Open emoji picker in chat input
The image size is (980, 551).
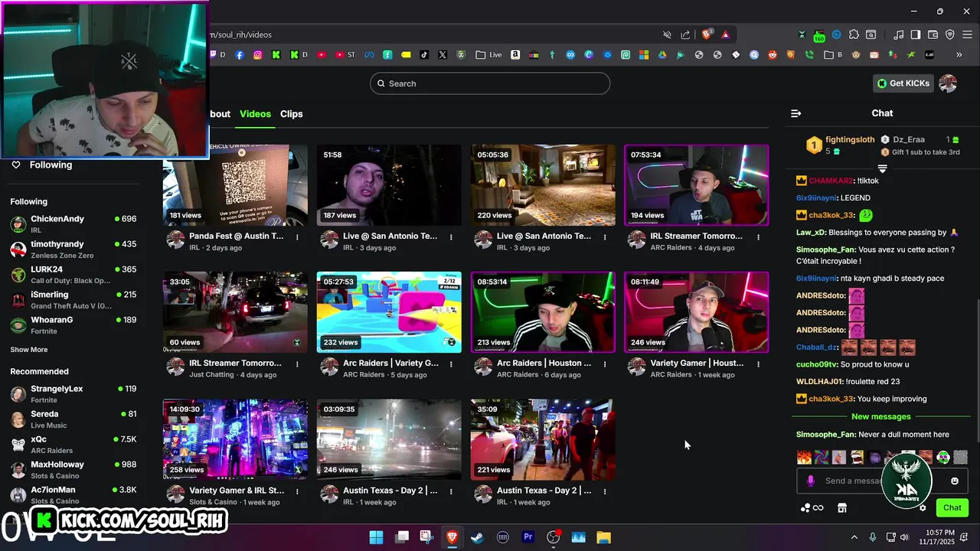pos(955,481)
